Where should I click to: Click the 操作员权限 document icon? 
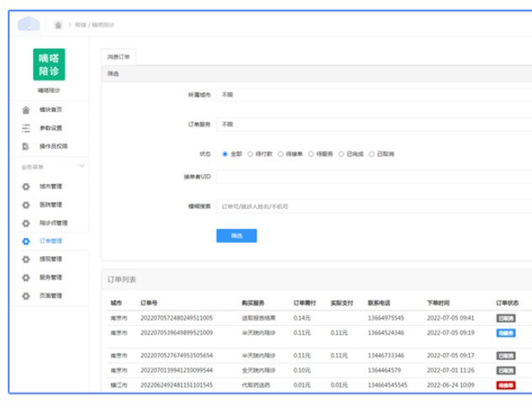click(x=26, y=146)
